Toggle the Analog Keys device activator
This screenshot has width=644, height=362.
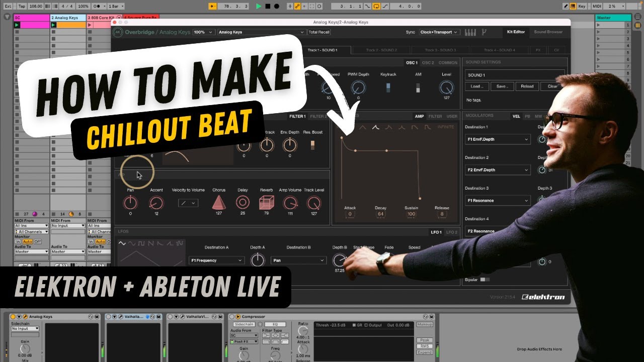coord(13,317)
